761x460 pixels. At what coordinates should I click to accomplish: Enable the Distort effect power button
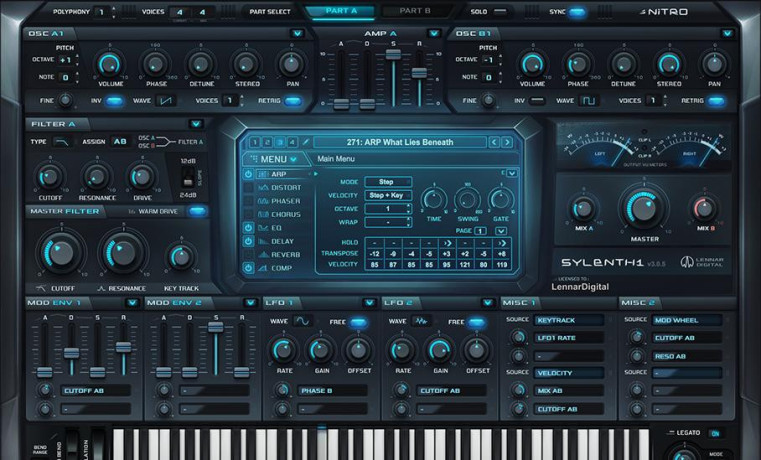click(248, 187)
